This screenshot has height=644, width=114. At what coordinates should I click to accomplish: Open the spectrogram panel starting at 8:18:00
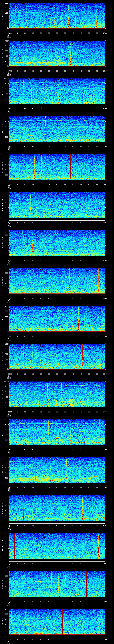point(57,91)
